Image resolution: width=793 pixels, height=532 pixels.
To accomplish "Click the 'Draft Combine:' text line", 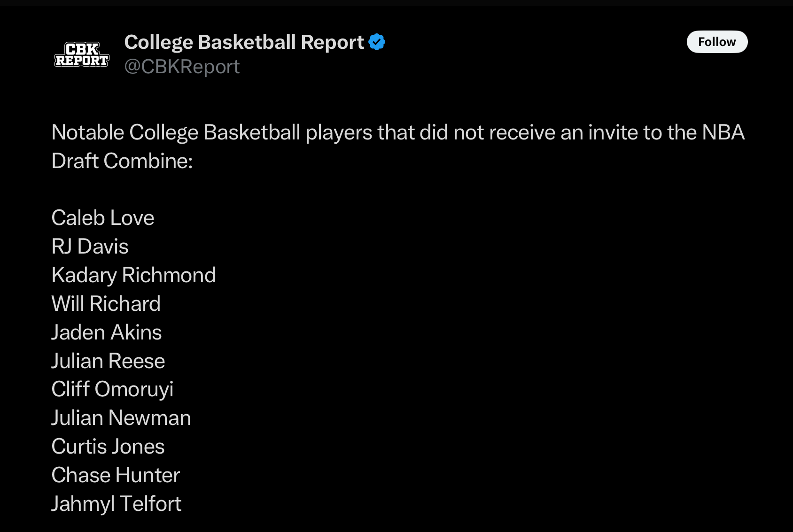I will click(122, 161).
